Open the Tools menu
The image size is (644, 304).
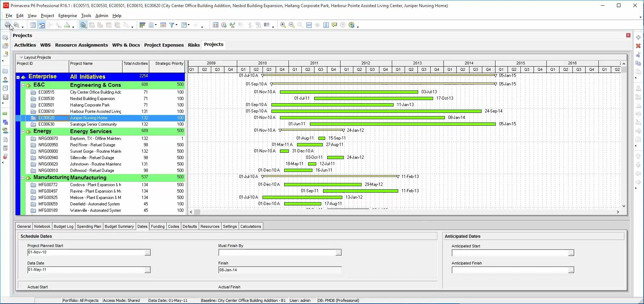(x=86, y=16)
